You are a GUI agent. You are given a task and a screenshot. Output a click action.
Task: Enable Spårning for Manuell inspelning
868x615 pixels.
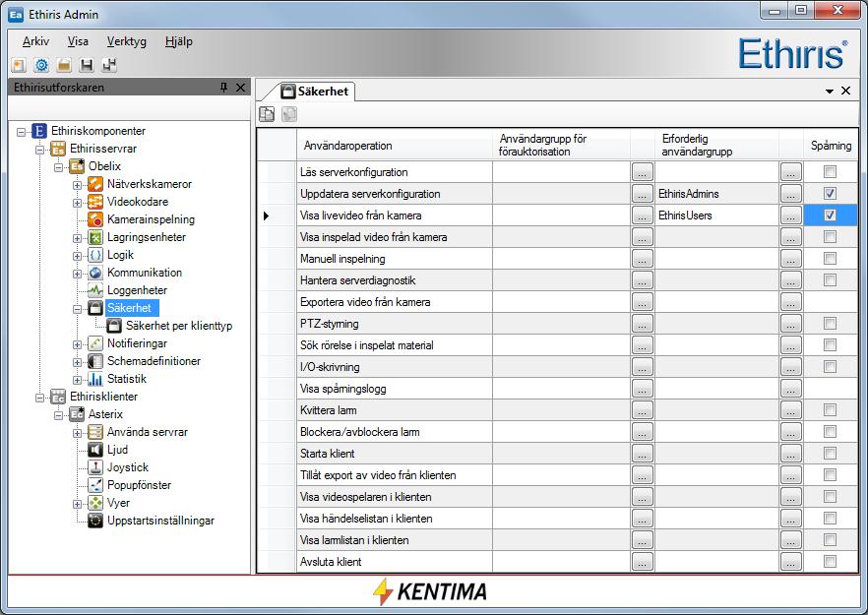click(830, 259)
